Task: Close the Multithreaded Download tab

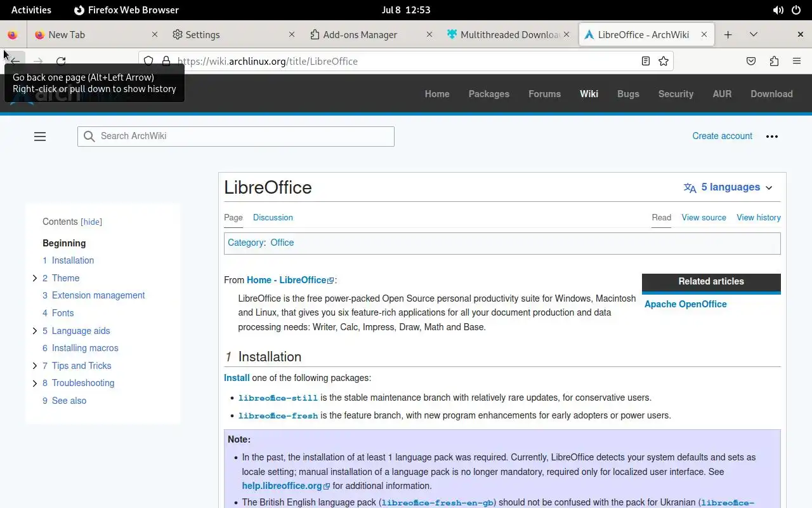Action: click(566, 35)
